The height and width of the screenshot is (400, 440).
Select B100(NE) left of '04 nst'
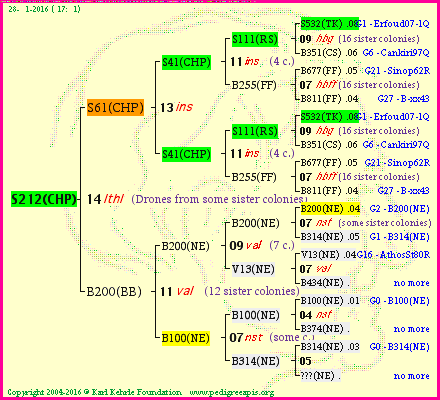[x=256, y=315]
